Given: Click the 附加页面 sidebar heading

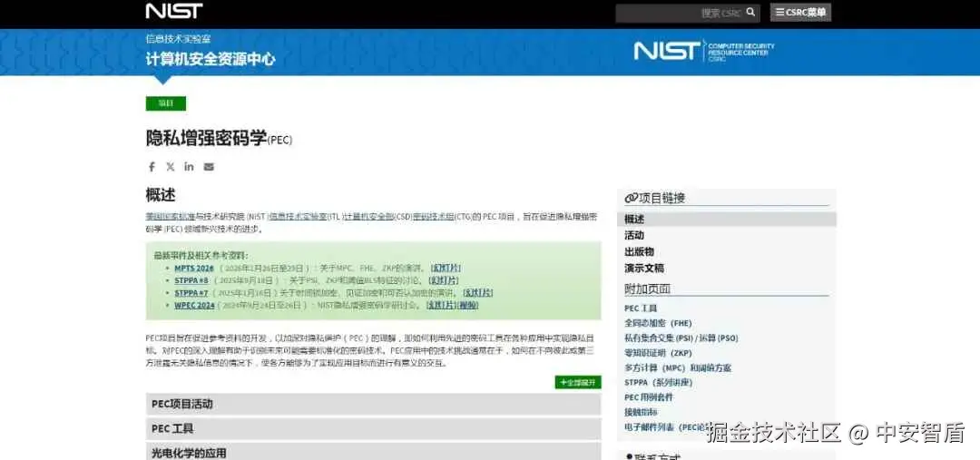Looking at the screenshot, I should 648,289.
